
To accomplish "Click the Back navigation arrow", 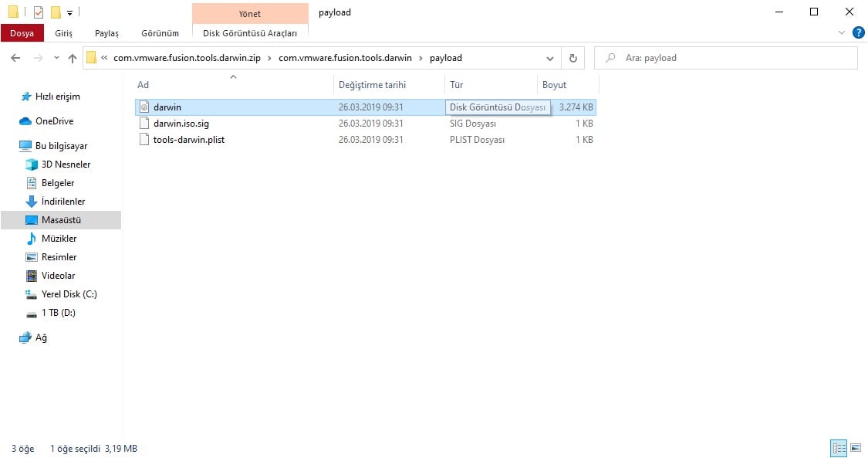I will coord(15,58).
